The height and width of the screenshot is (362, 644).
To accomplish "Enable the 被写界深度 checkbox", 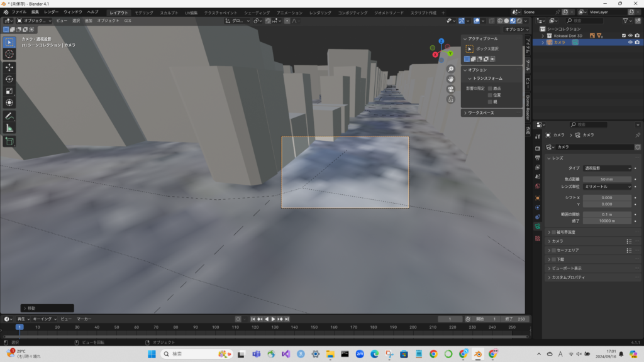I will (x=554, y=232).
